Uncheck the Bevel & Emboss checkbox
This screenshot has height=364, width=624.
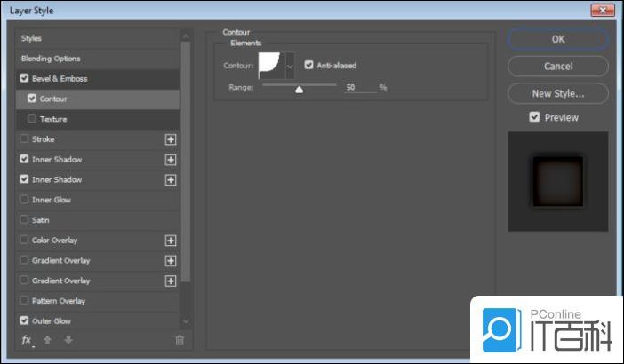[24, 78]
